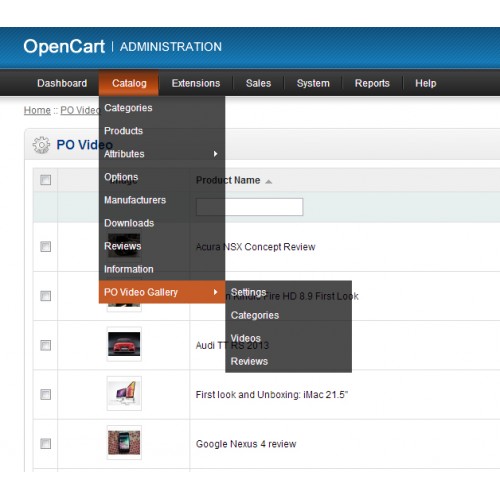
Task: Open the Extensions menu
Action: click(196, 83)
